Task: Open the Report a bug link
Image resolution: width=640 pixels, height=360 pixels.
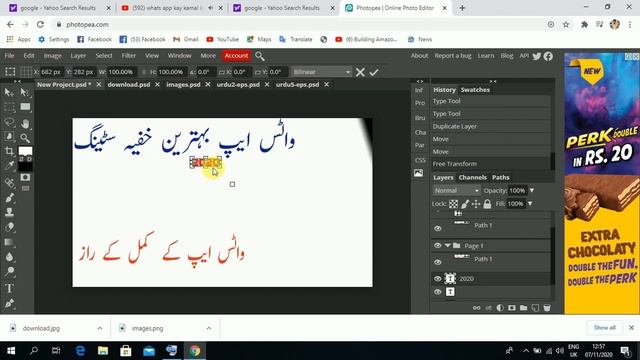Action: pyautogui.click(x=453, y=56)
